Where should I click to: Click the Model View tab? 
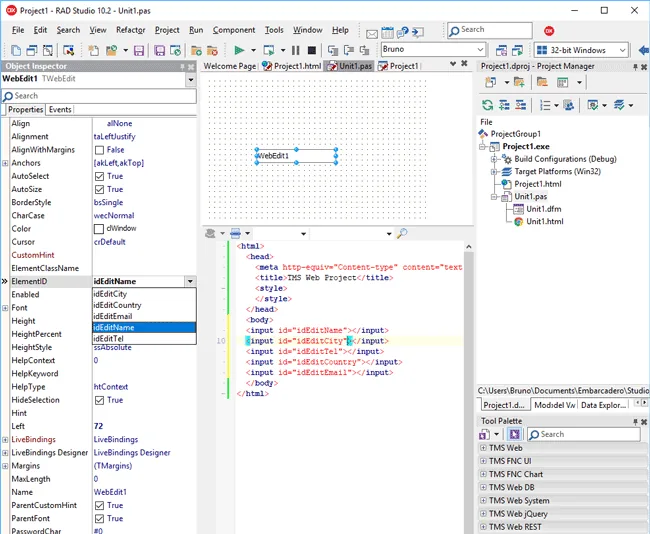coord(554,405)
